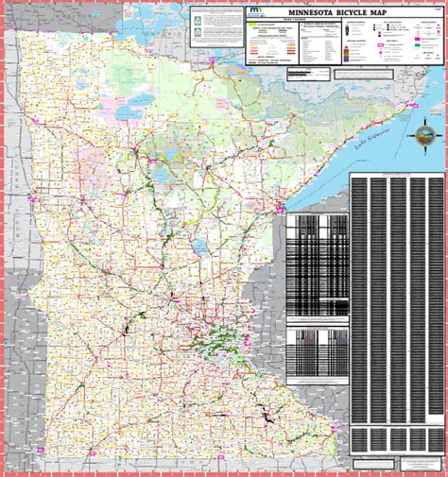Click Mille Lacs Lake in central Minnesota

coord(200,246)
